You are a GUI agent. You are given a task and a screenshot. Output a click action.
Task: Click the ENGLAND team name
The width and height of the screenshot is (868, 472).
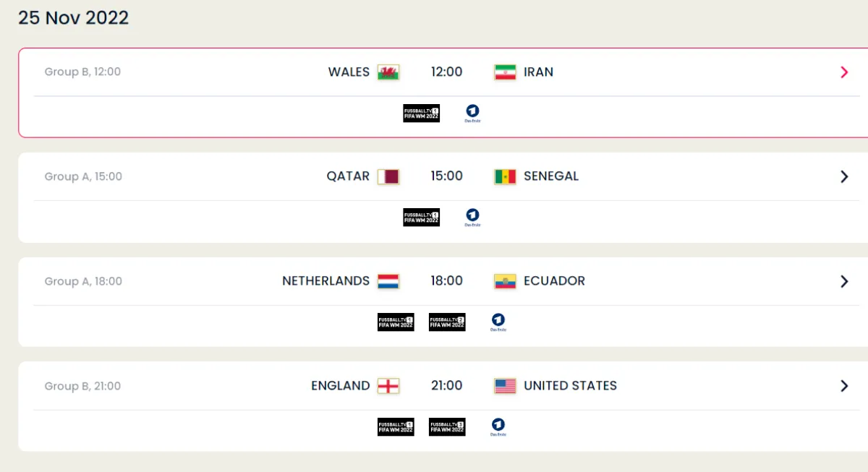coord(340,386)
